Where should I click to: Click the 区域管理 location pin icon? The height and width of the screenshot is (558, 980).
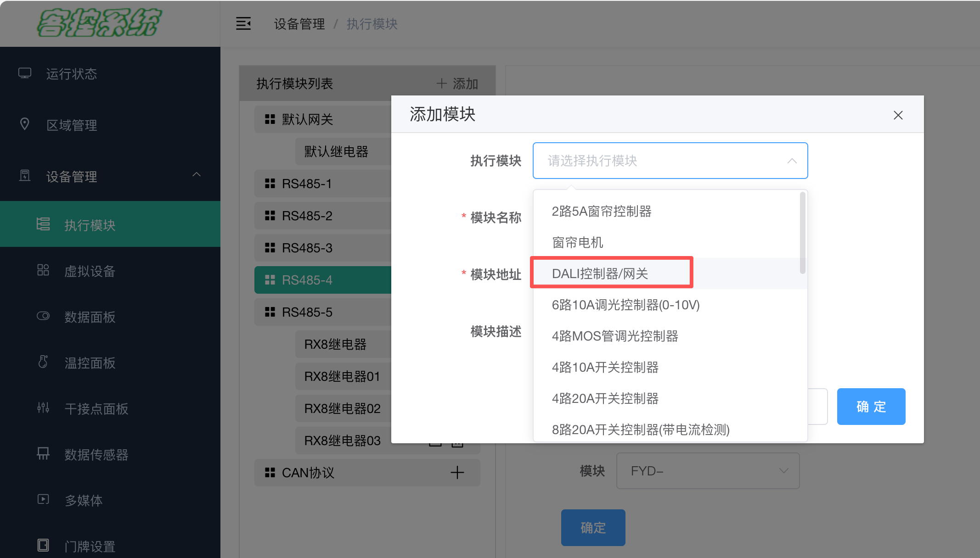pyautogui.click(x=25, y=124)
